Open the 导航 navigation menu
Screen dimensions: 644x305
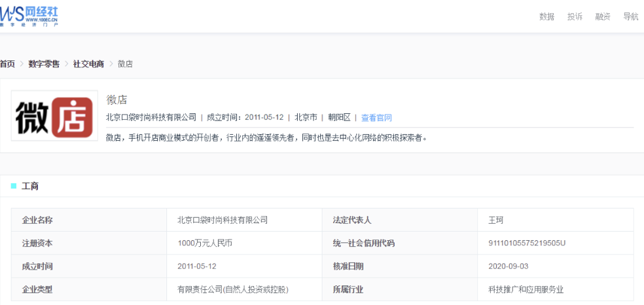(x=630, y=17)
